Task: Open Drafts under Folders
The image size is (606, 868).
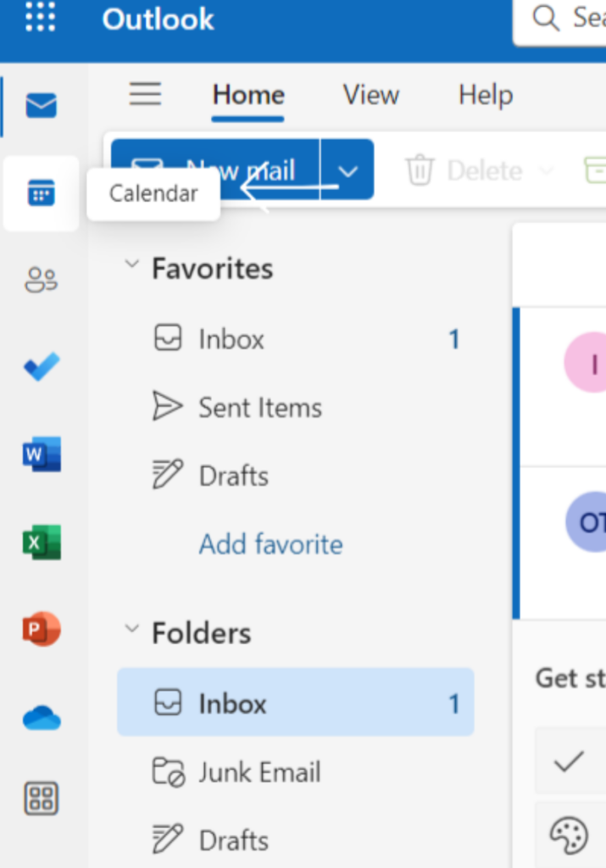Action: (x=296, y=840)
